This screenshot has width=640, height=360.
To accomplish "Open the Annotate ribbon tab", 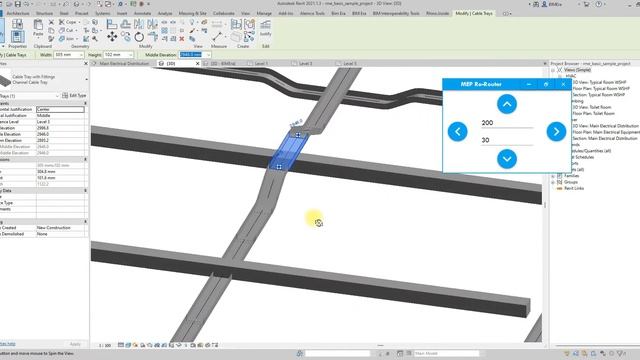I will pyautogui.click(x=142, y=13).
